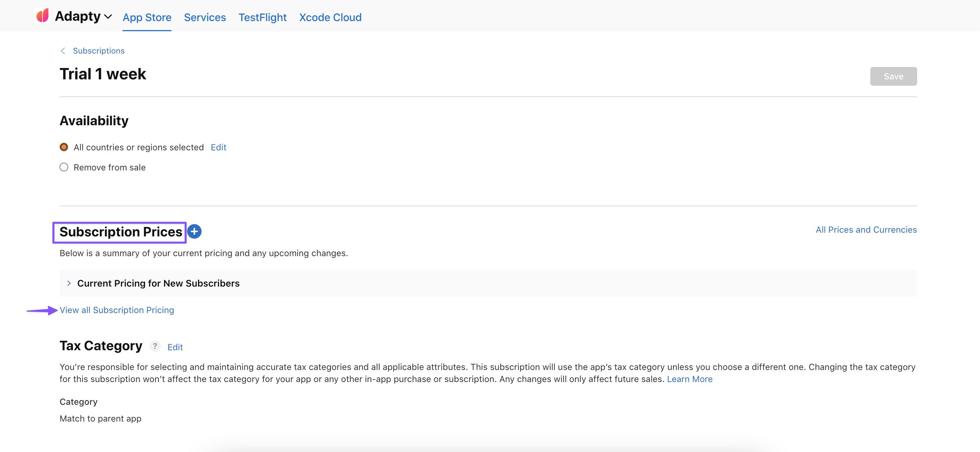The width and height of the screenshot is (980, 452).
Task: Open the Services tab
Action: 205,17
